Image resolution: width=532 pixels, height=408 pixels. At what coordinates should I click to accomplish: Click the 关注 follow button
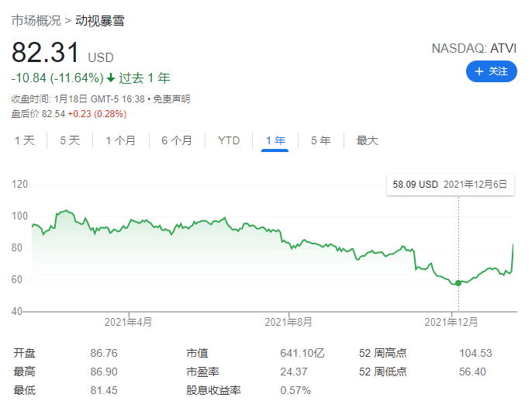point(491,71)
